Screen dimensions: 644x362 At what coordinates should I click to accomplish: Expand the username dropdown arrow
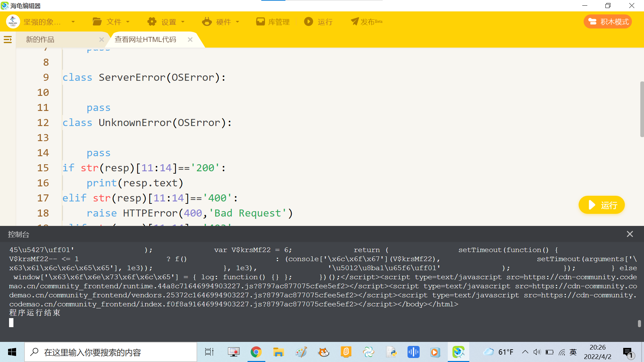pos(73,22)
